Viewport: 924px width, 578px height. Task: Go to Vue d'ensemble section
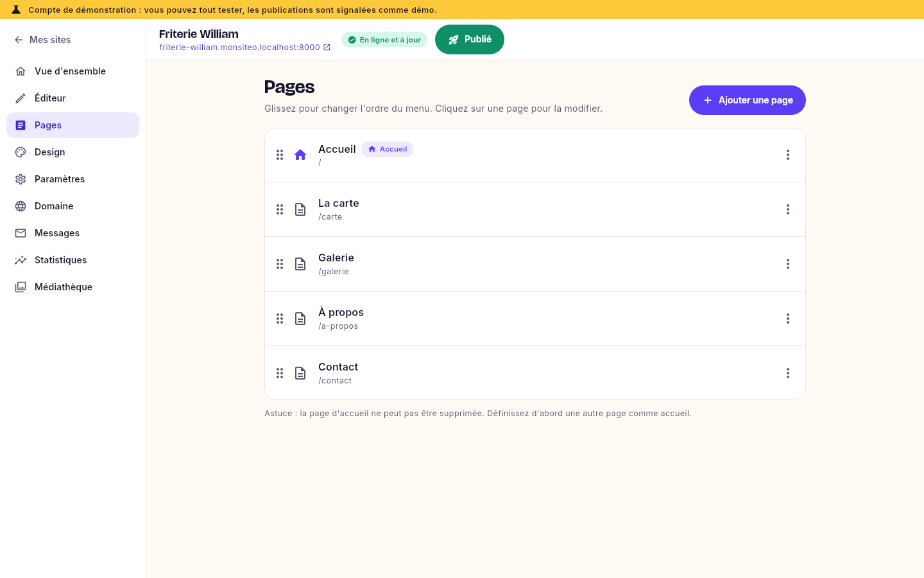pos(73,71)
